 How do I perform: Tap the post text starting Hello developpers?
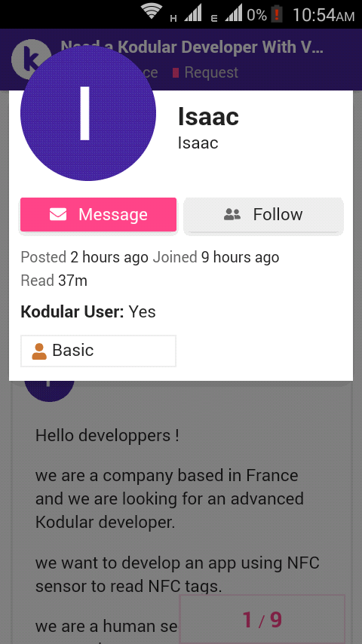[x=107, y=435]
